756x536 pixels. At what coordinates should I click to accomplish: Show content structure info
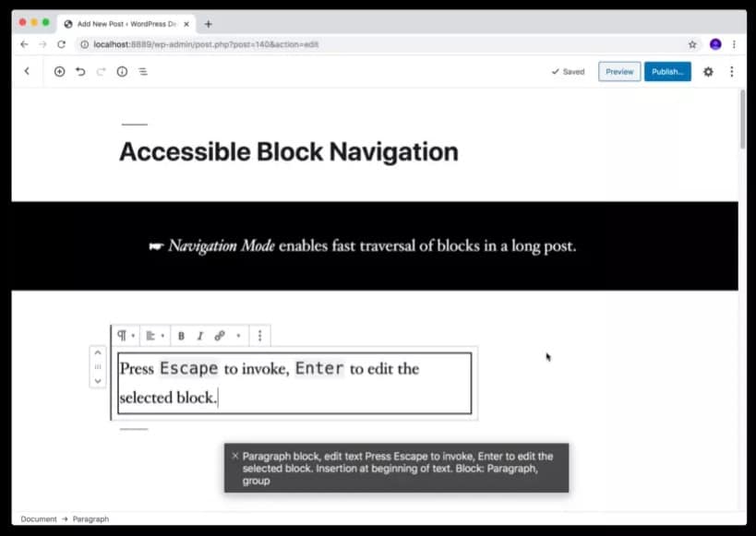(122, 72)
